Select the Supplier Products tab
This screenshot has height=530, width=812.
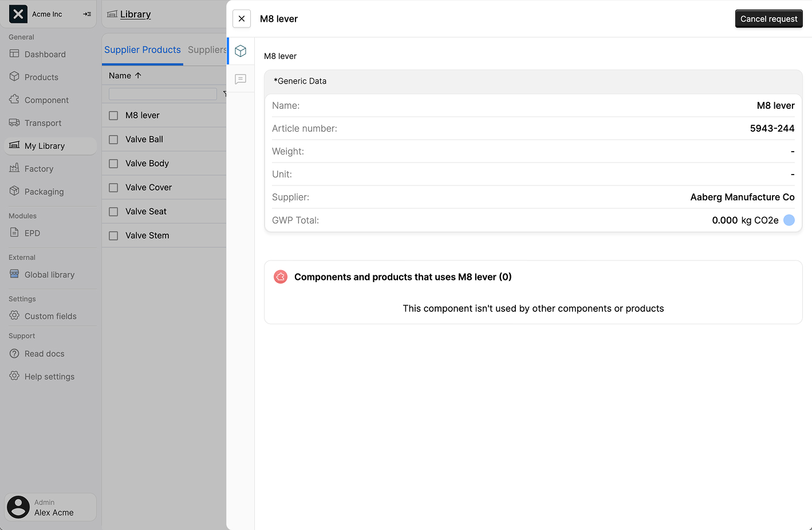coord(142,50)
